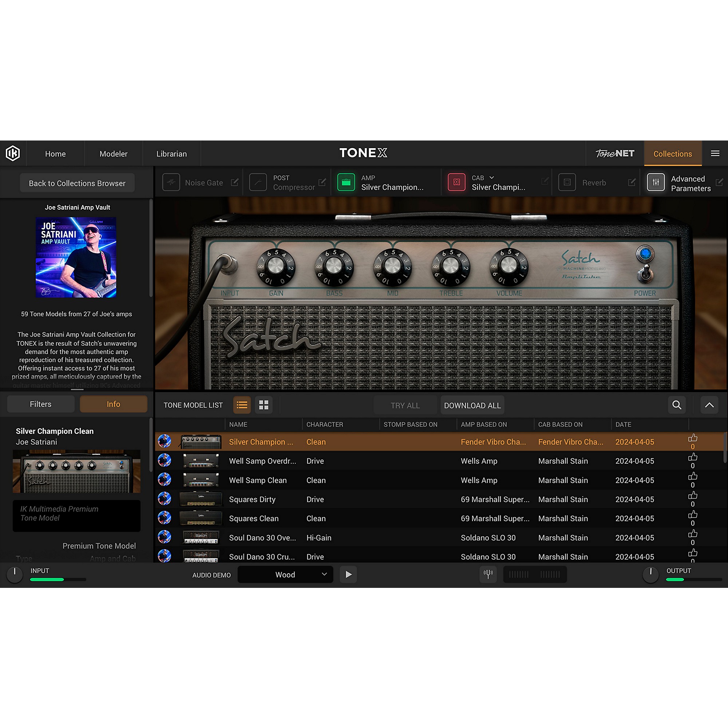Like the Soul Dano 30 Overdrive model

[693, 534]
